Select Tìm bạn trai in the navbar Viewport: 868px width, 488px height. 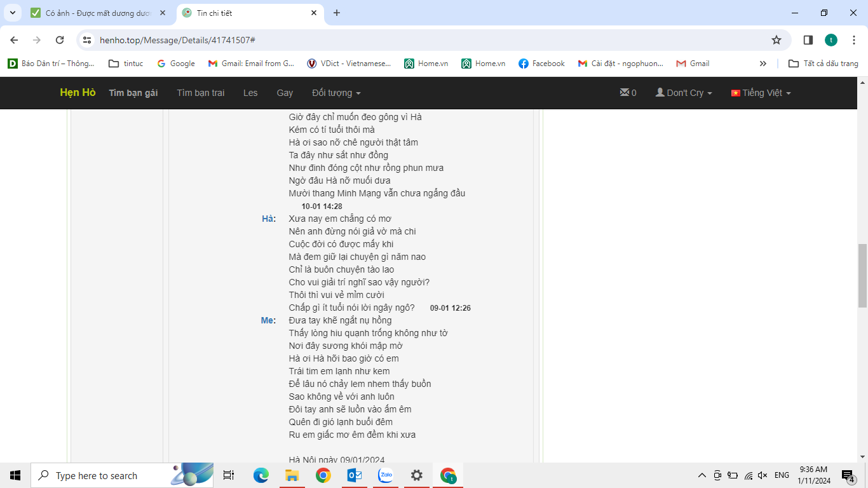point(200,93)
